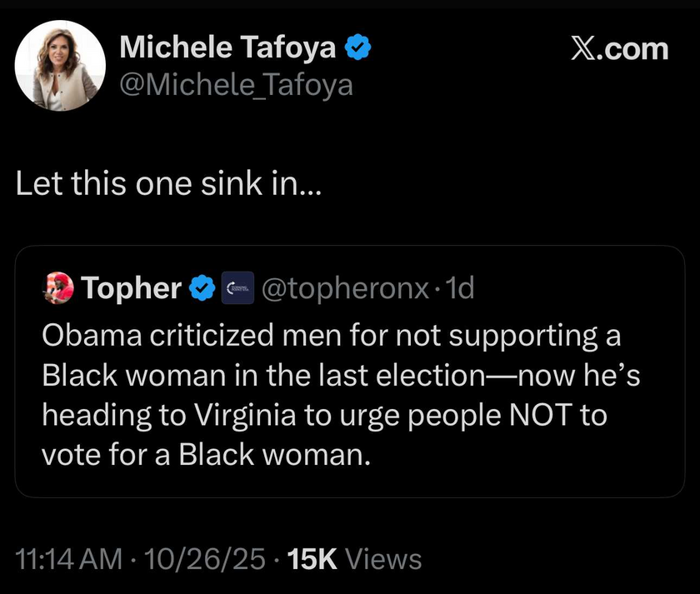Click Topher's blue verified checkmark

[201, 288]
